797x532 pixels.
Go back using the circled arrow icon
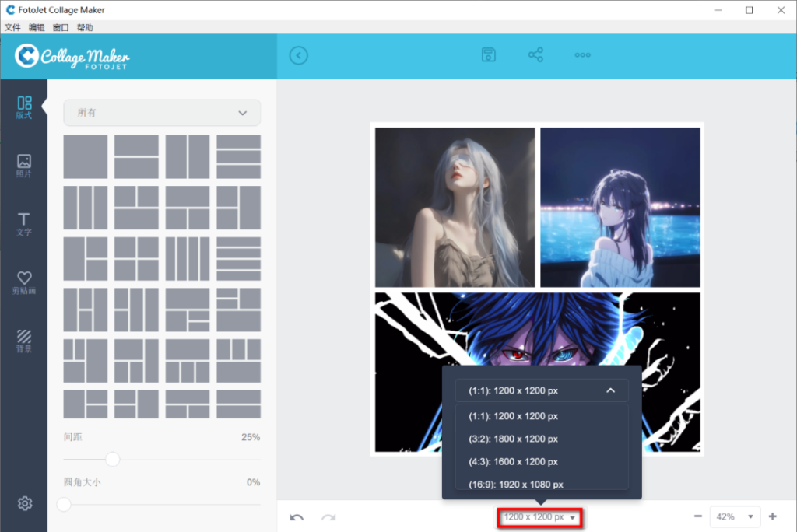(299, 55)
